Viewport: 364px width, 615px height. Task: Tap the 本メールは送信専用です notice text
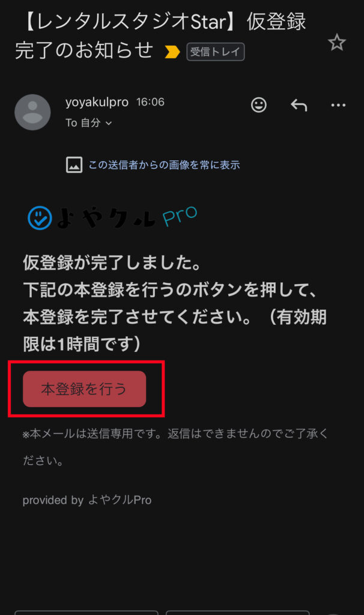point(175,447)
